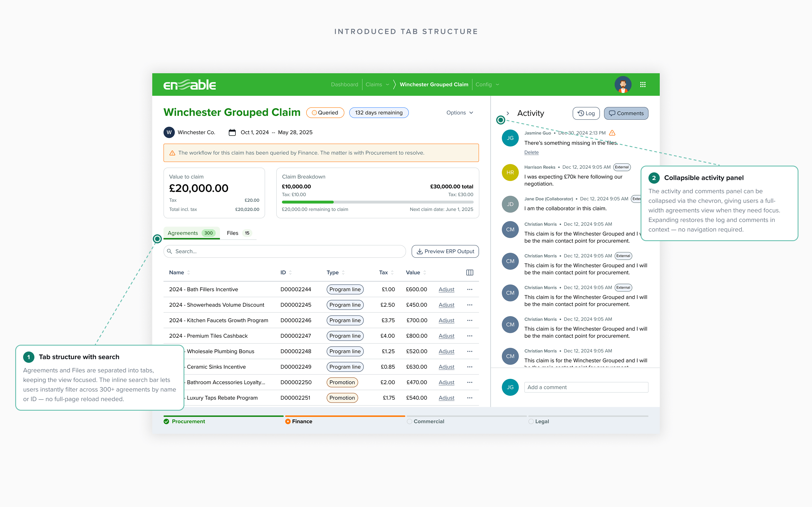The image size is (812, 507).
Task: Click the Enable logo
Action: pos(189,84)
